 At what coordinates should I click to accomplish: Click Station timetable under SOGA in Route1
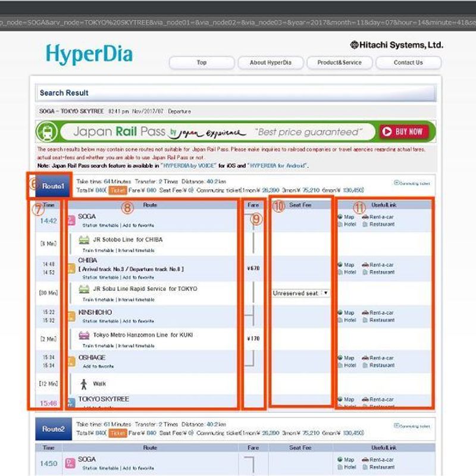(x=100, y=226)
